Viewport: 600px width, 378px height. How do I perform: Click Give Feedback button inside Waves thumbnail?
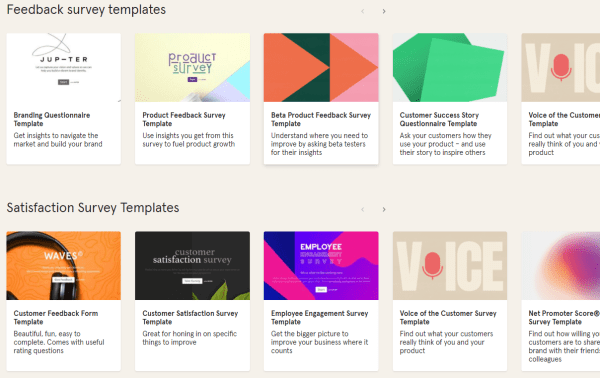click(64, 280)
